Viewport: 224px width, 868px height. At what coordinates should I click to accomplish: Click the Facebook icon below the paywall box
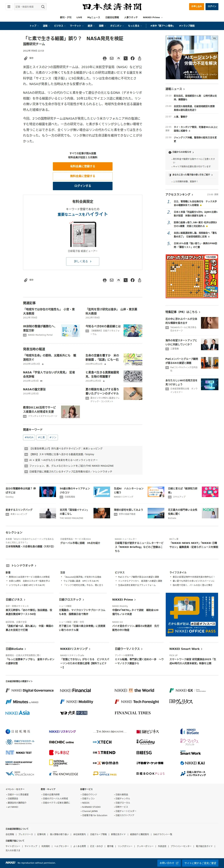tap(133, 280)
